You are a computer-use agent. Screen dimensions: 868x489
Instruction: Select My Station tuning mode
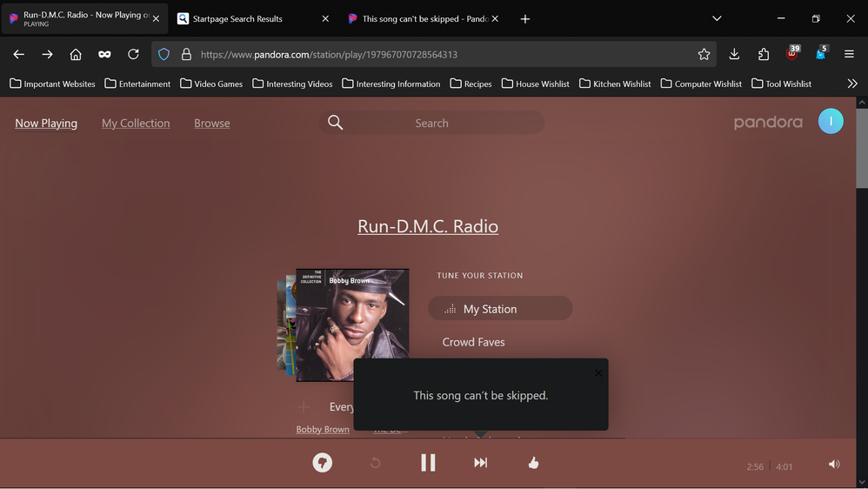(500, 309)
